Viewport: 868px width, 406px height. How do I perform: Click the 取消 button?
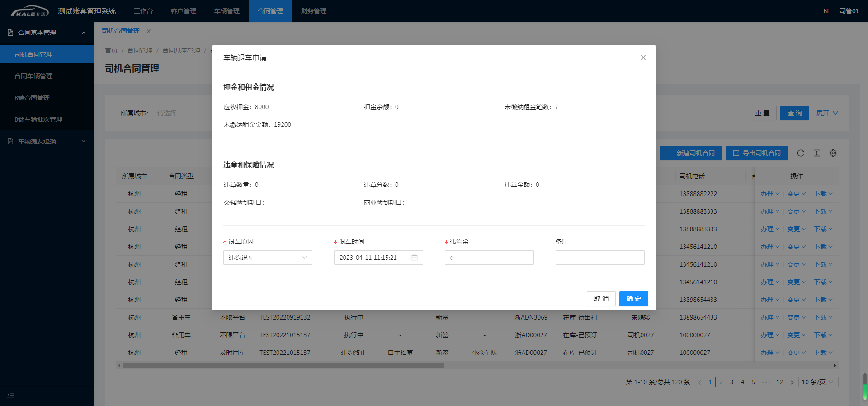pos(601,299)
